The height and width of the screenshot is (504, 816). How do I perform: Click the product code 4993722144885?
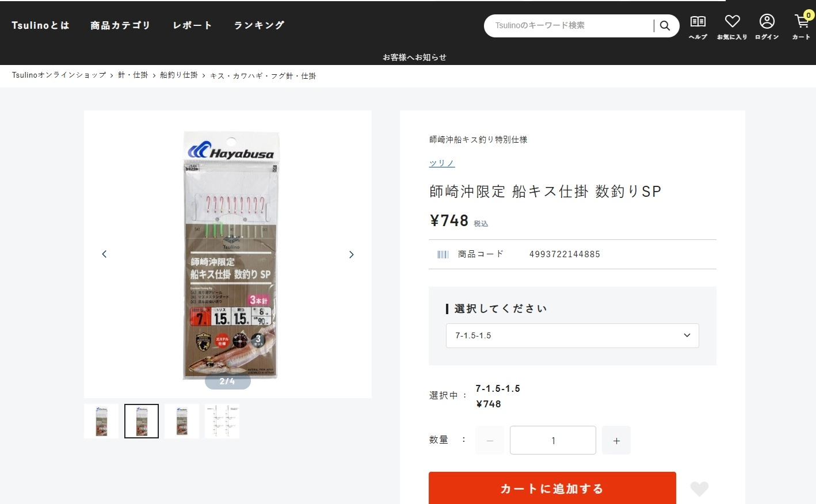pyautogui.click(x=565, y=254)
